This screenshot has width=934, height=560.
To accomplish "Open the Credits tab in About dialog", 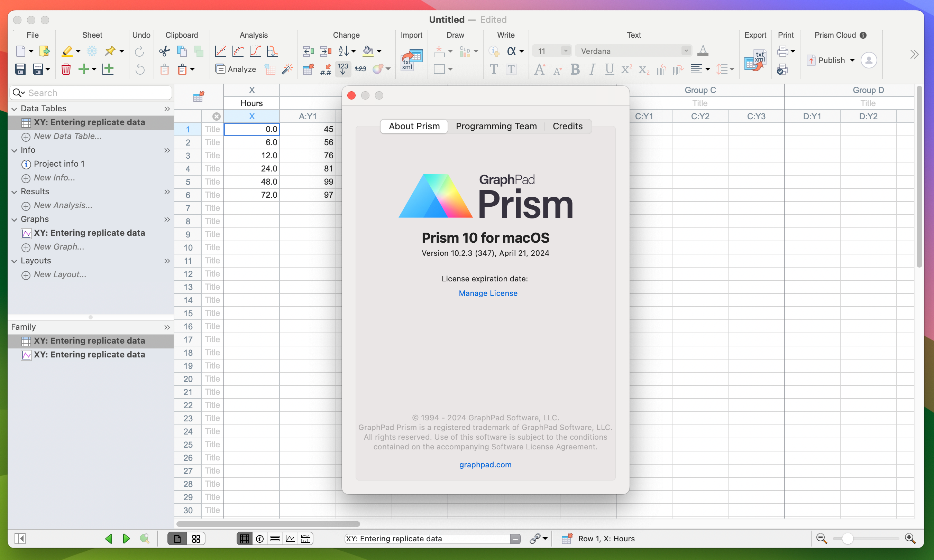I will [x=567, y=126].
